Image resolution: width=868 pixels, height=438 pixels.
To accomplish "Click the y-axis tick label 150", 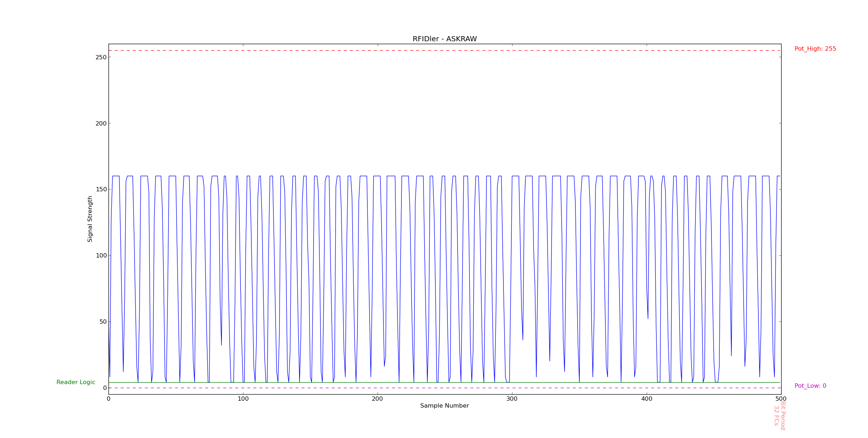I will [101, 190].
